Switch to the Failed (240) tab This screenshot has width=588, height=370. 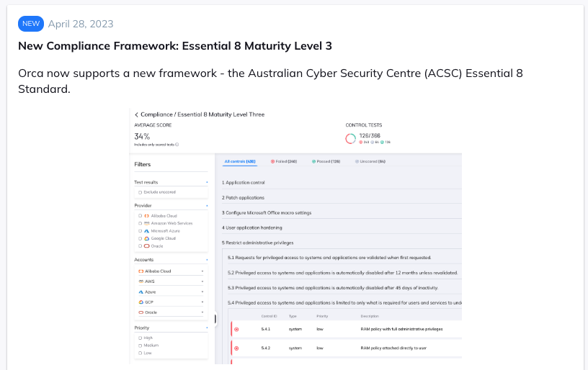(284, 162)
